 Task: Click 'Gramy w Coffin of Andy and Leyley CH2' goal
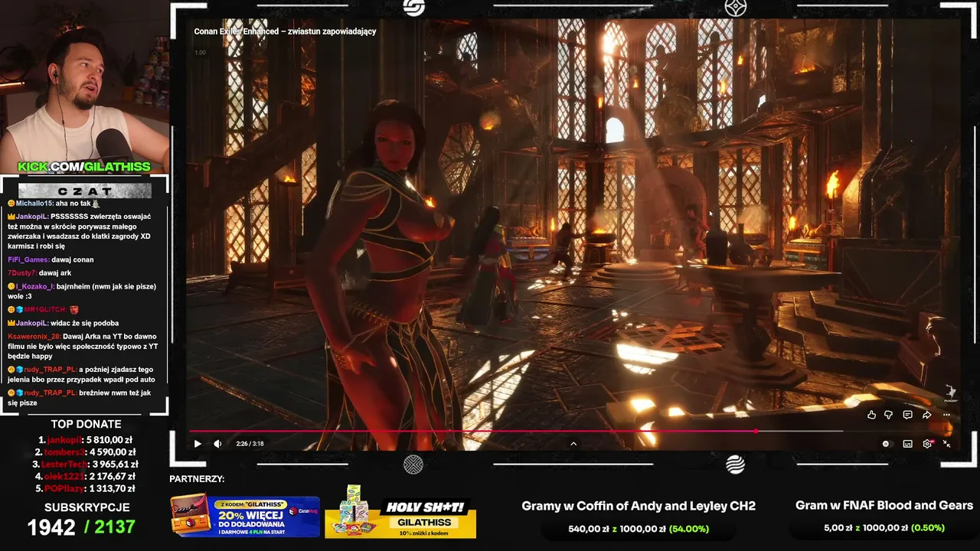click(639, 506)
